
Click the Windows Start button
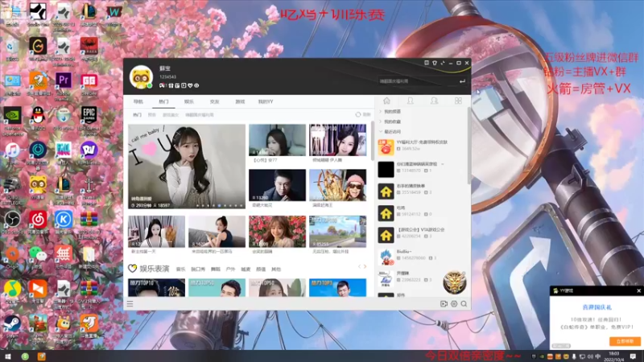[x=7, y=356]
